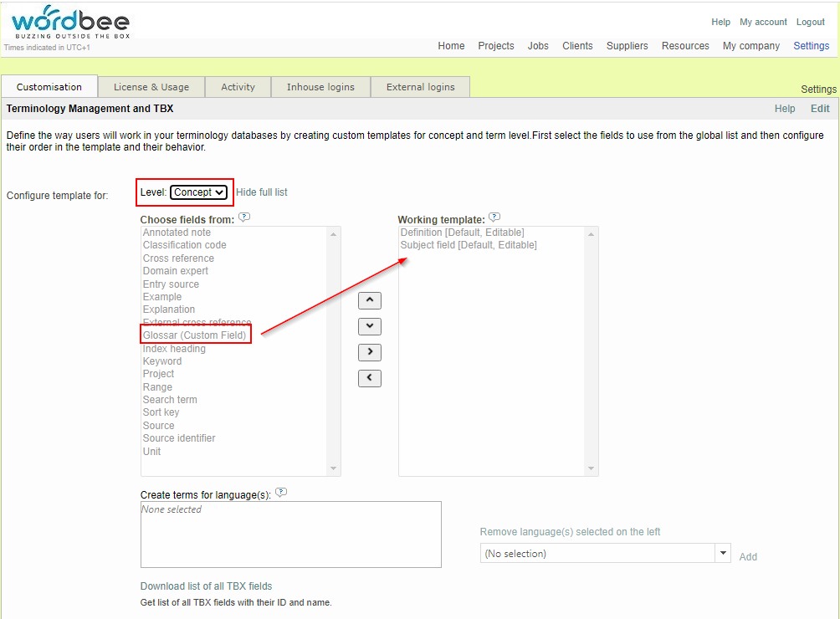This screenshot has height=619, width=840.
Task: Open the Level dropdown
Action: coord(198,192)
